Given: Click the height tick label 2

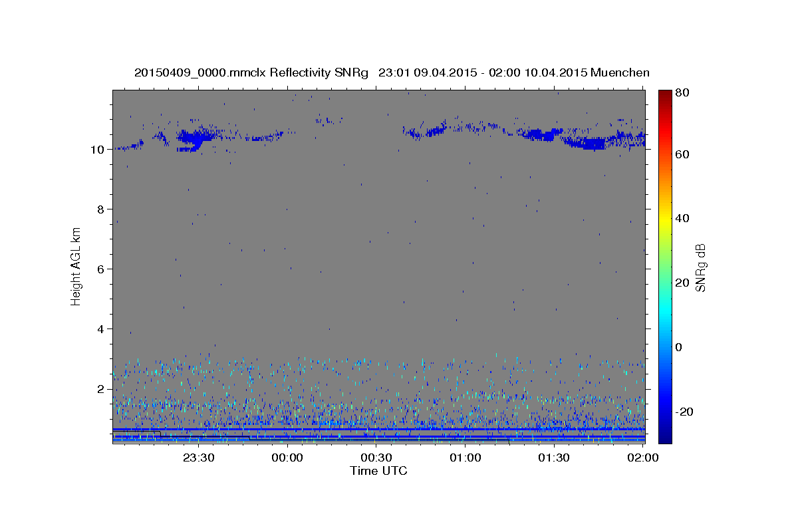Looking at the screenshot, I should pyautogui.click(x=100, y=389).
